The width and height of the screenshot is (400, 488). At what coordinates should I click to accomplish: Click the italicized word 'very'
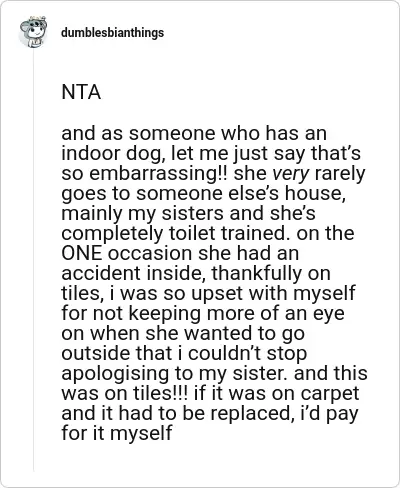point(291,174)
